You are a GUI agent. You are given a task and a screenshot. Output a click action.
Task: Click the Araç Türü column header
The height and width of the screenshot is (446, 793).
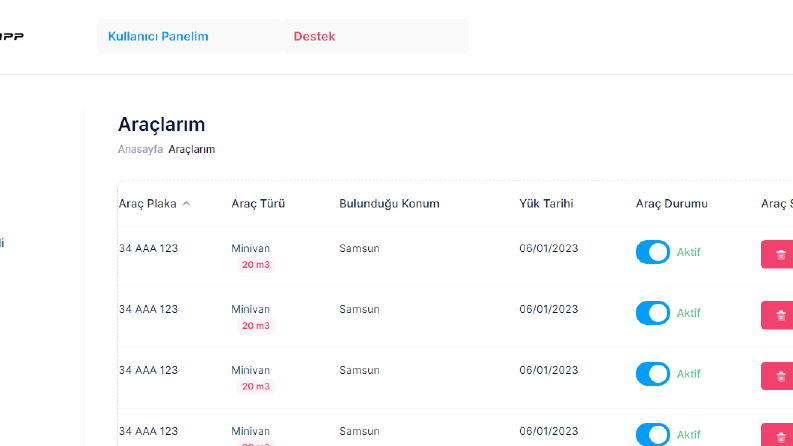pos(258,204)
